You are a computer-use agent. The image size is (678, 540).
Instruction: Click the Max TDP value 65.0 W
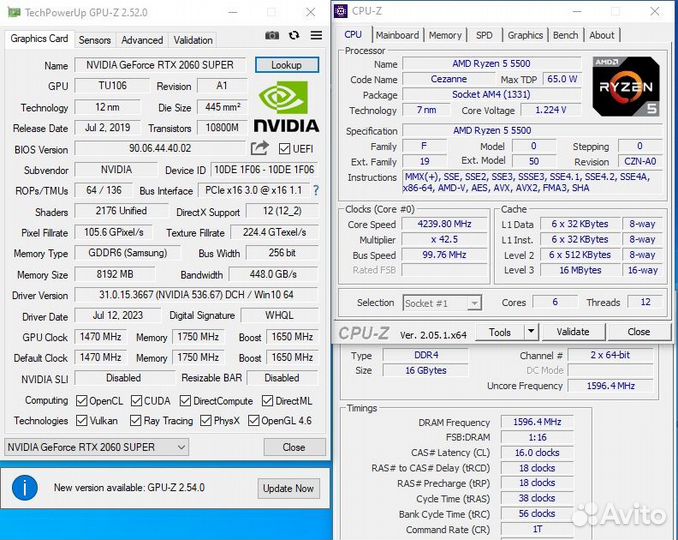562,79
